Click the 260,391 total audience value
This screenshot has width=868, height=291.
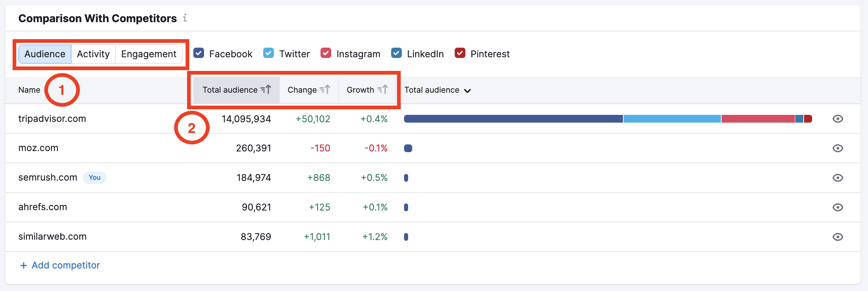coord(254,148)
